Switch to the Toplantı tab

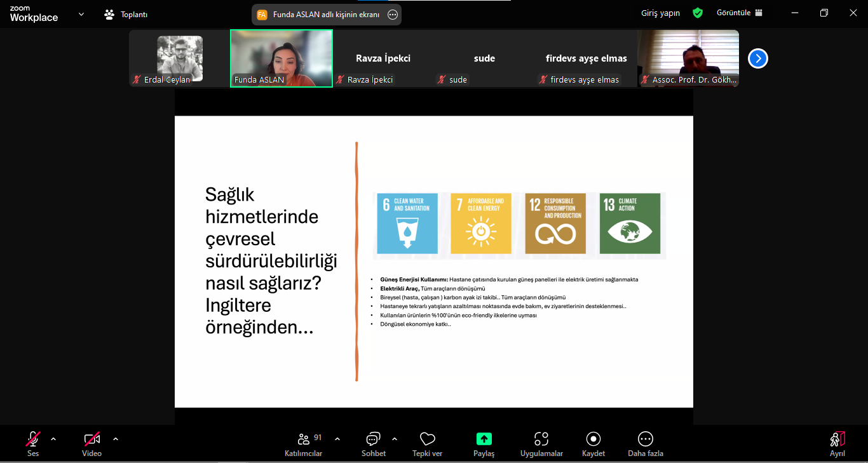click(126, 14)
